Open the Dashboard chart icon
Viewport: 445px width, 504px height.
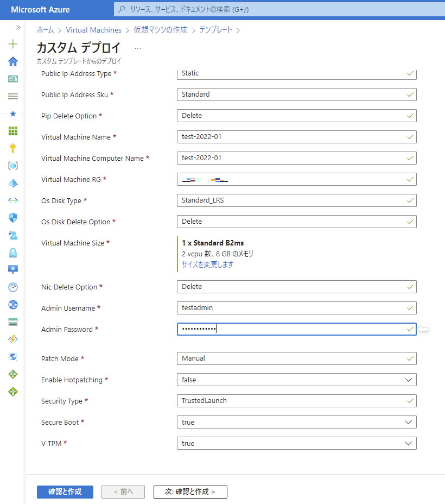point(13,79)
